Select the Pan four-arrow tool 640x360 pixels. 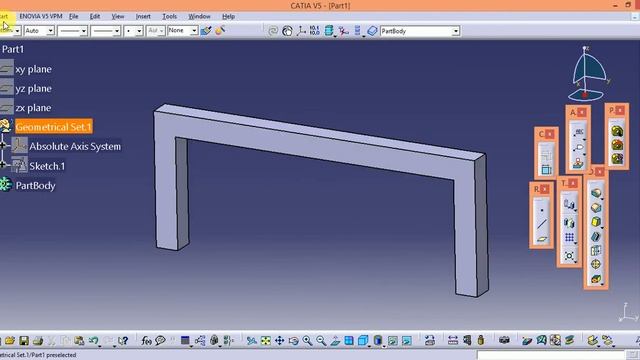click(279, 340)
